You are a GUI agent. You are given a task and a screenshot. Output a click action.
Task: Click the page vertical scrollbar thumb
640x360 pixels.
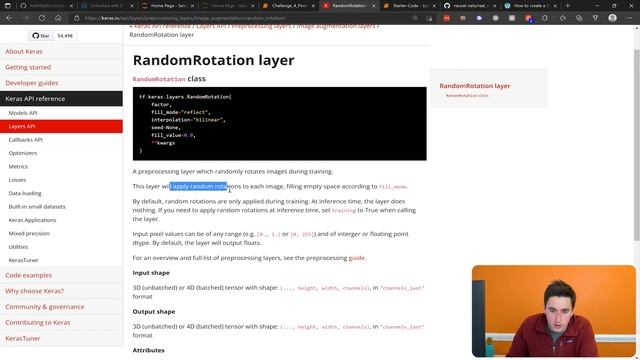pos(637,145)
